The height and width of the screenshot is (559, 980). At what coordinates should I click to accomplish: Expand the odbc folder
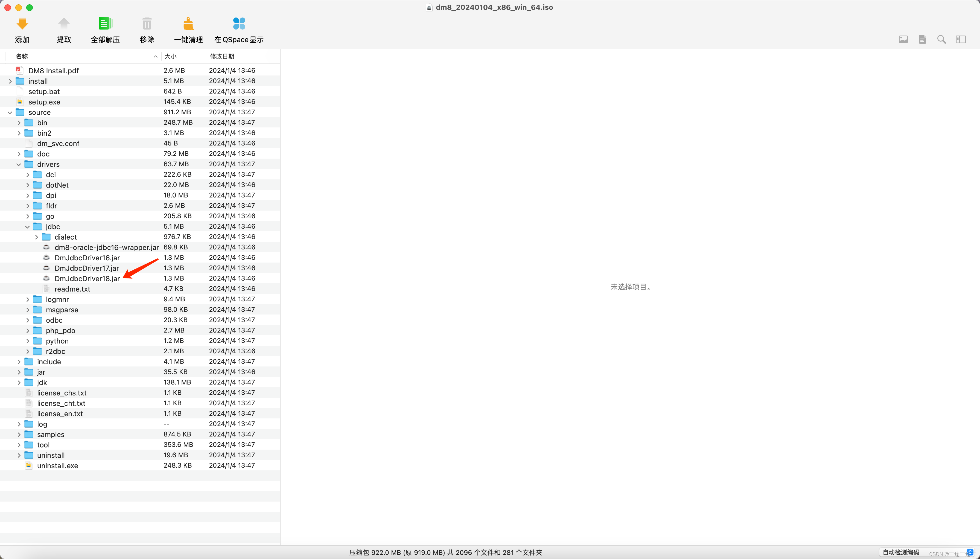tap(28, 320)
